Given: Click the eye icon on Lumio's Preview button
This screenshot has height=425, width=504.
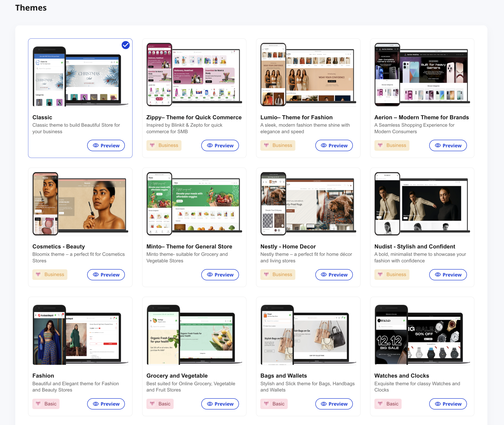Looking at the screenshot, I should (x=324, y=145).
